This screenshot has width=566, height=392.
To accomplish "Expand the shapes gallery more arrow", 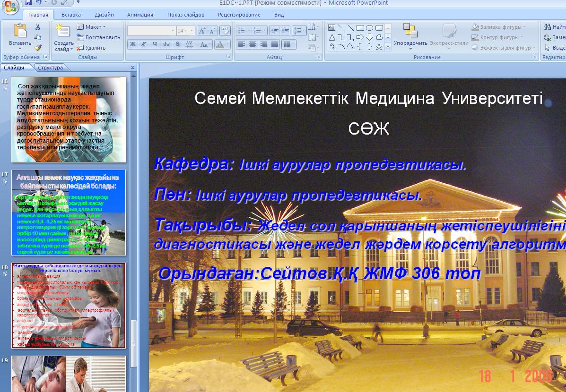I will click(388, 47).
